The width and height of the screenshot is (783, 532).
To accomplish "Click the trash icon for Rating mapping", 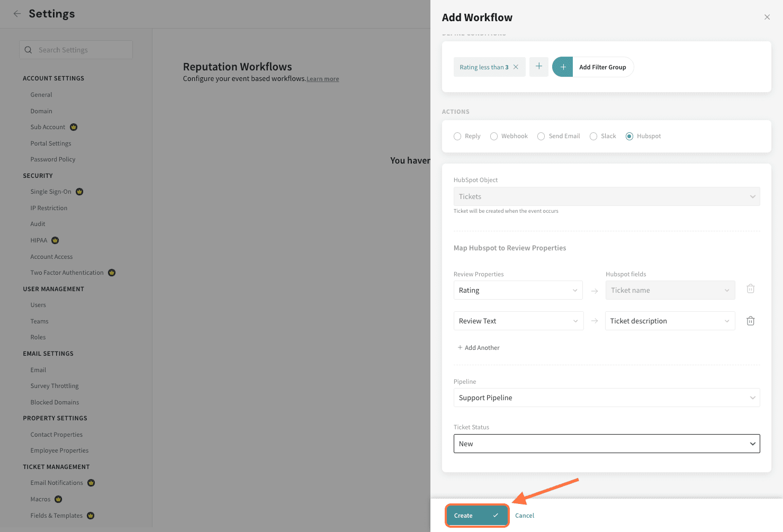I will tap(750, 289).
